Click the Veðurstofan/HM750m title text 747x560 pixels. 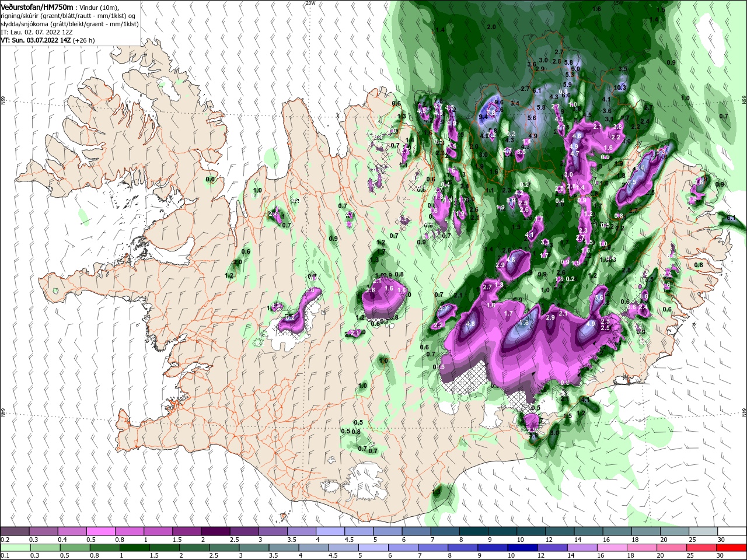(x=37, y=6)
